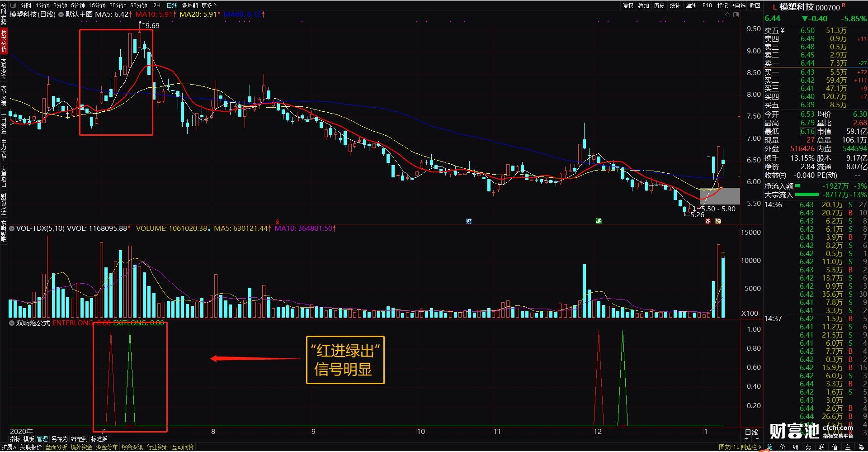Collapse the 侧边栏 sidebar toggle
This screenshot has width=868, height=452.
click(752, 447)
